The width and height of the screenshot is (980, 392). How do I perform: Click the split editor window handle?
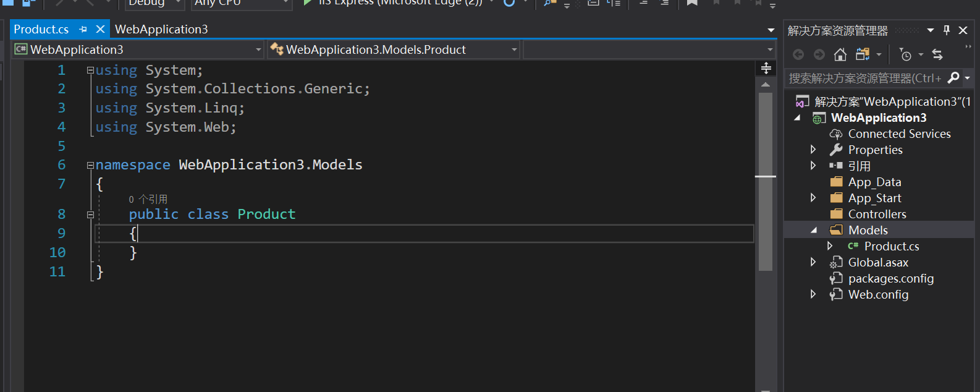(766, 68)
